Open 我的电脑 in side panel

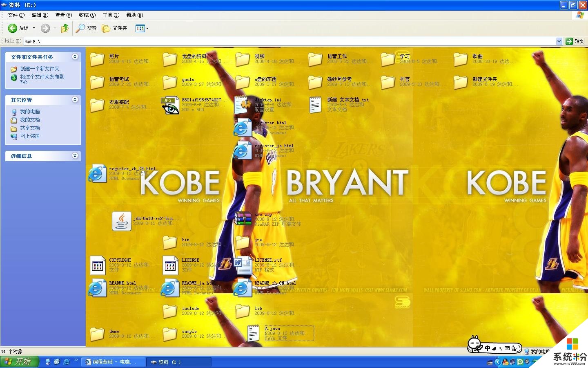(30, 112)
